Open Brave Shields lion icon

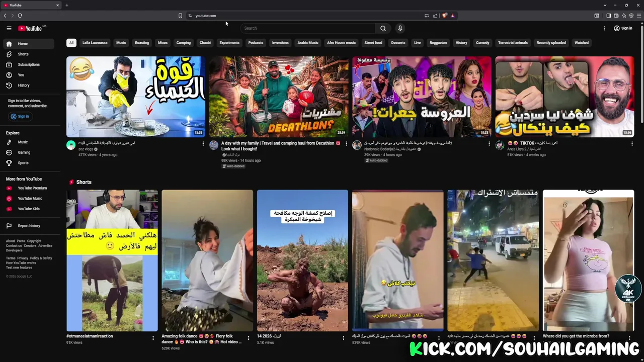445,16
